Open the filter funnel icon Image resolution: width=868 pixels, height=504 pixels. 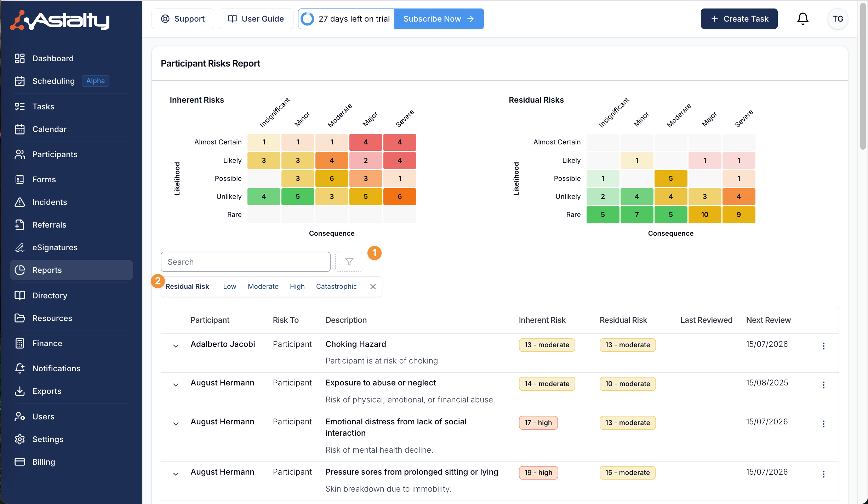349,262
